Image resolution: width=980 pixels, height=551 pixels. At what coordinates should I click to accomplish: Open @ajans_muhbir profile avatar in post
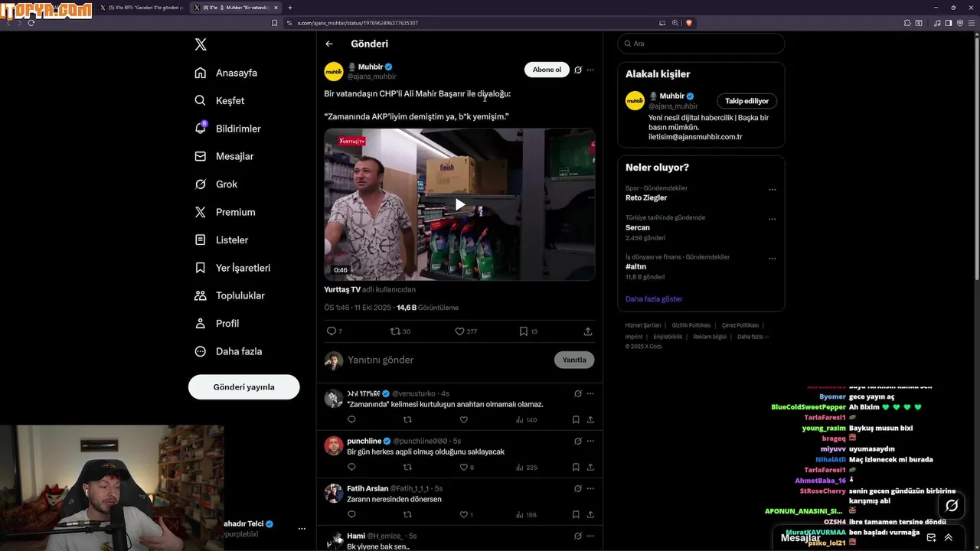coord(334,72)
